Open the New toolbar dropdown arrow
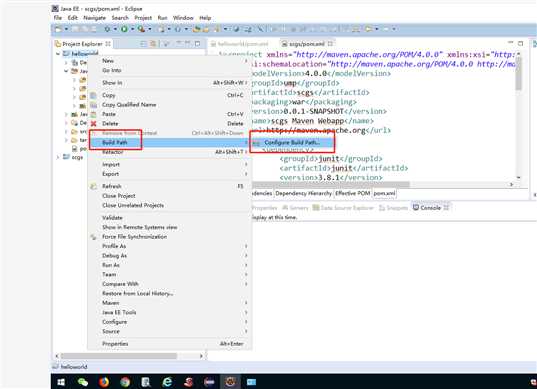Screen dimensions: 537x389 tap(66, 29)
